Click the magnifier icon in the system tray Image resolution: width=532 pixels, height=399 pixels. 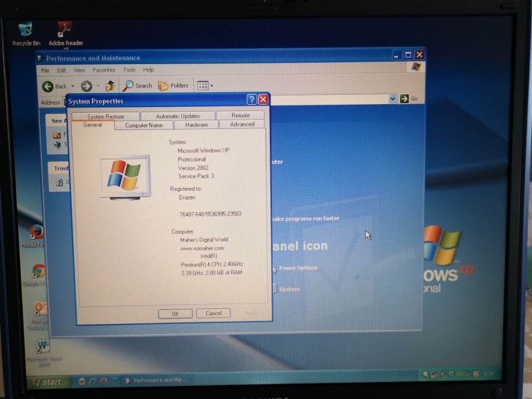point(425,374)
